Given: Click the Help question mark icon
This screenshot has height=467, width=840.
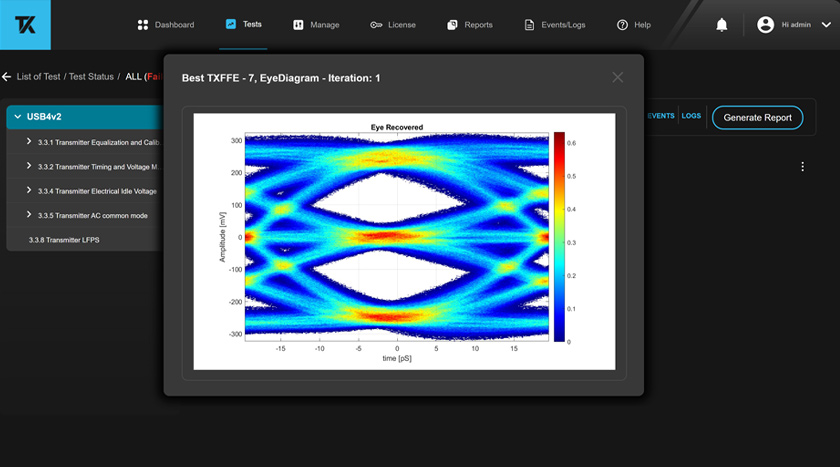Looking at the screenshot, I should tap(622, 25).
